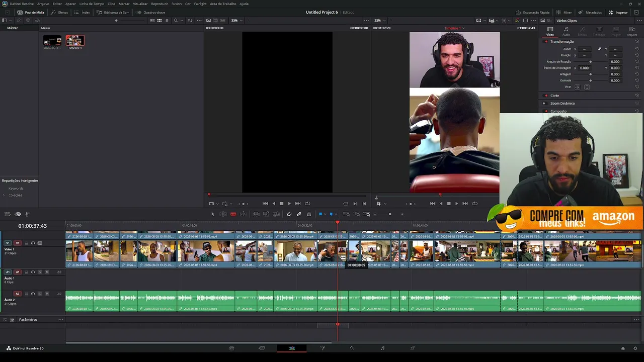
Task: Go to Home project manager icon
Action: (623, 348)
